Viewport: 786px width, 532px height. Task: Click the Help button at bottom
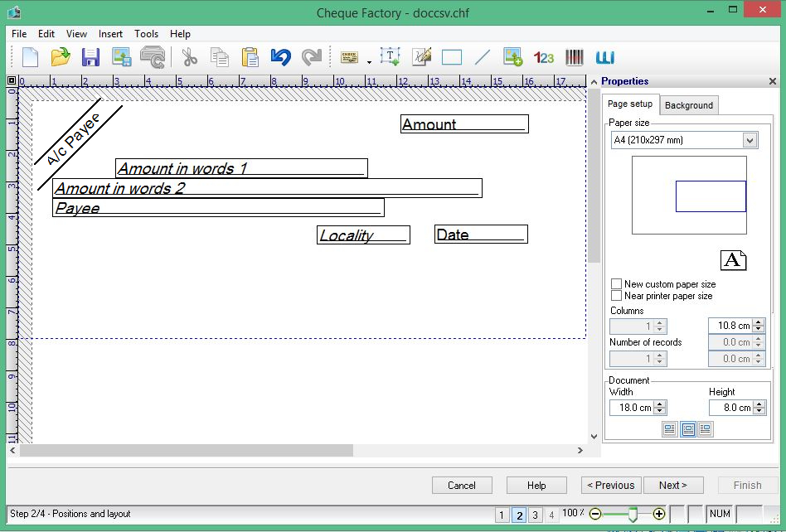click(x=536, y=486)
